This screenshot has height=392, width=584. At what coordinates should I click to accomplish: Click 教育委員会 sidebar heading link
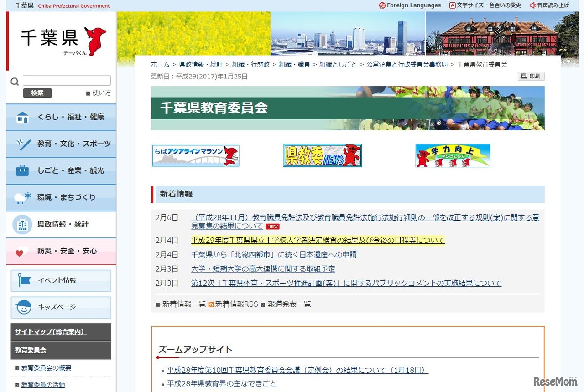point(31,351)
